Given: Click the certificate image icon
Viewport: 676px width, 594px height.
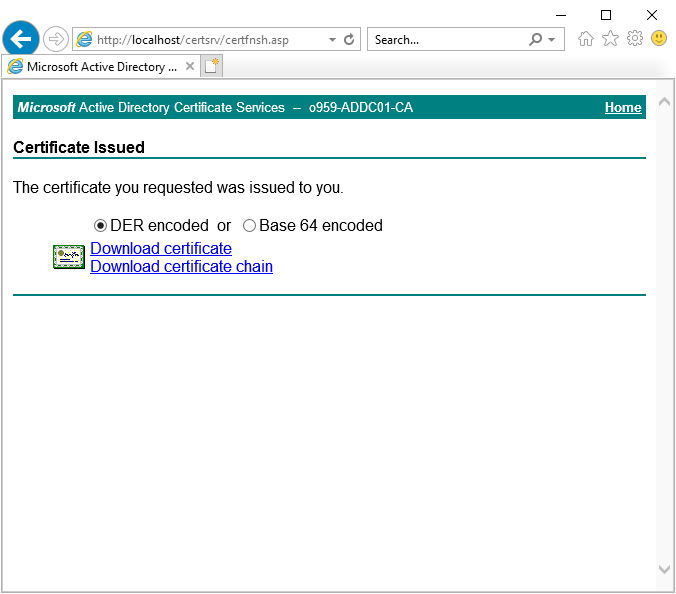Looking at the screenshot, I should [69, 257].
